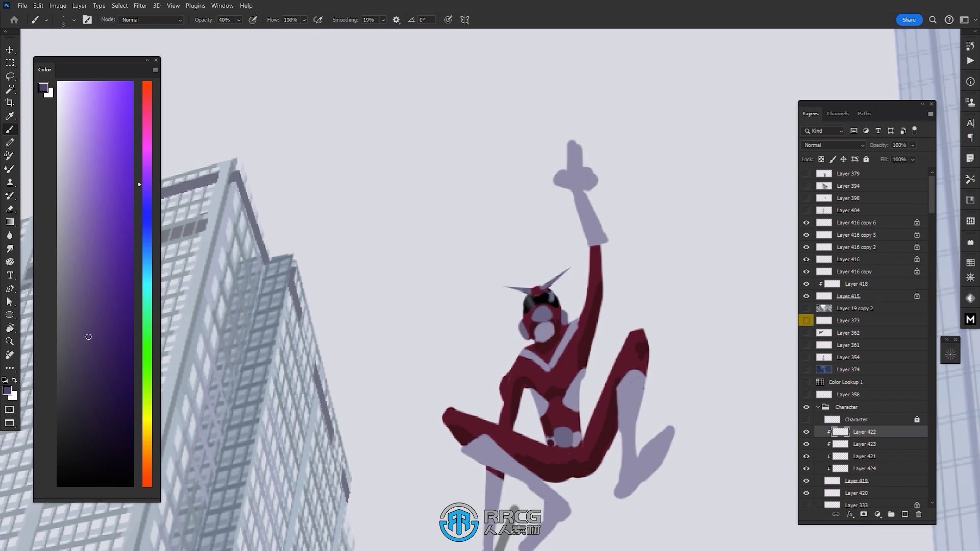Select the Horizontal Type tool
The width and height of the screenshot is (980, 551).
point(10,275)
